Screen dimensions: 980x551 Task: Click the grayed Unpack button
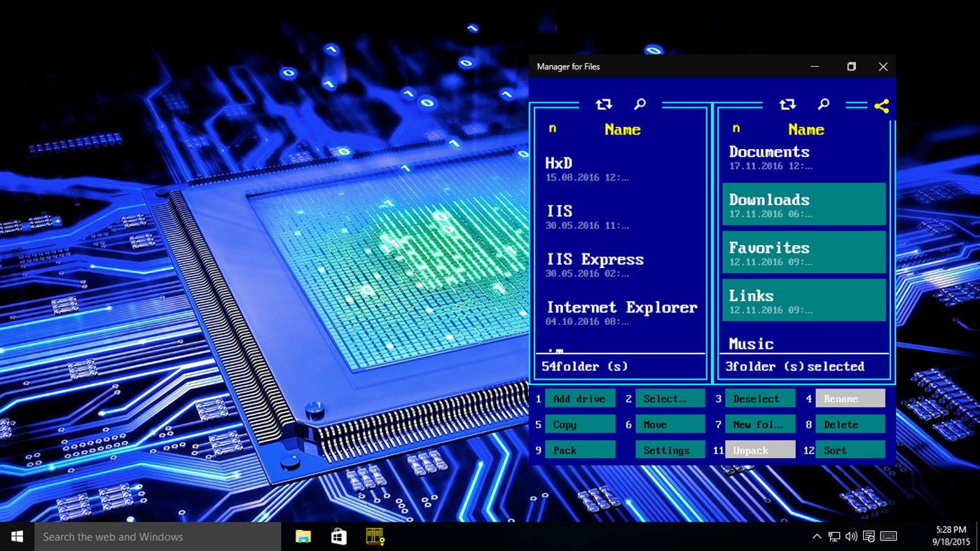click(x=760, y=450)
